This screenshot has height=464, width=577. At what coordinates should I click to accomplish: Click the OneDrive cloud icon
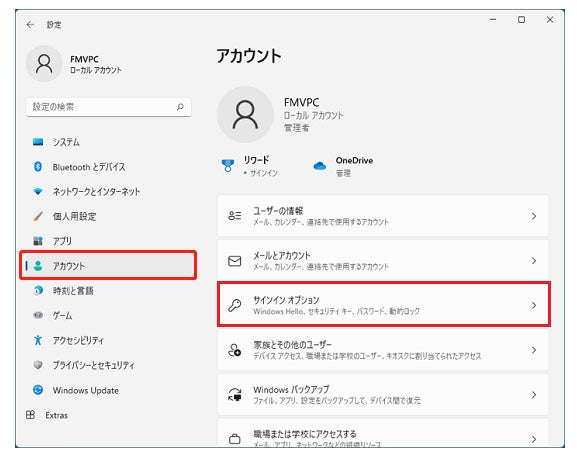coord(319,166)
